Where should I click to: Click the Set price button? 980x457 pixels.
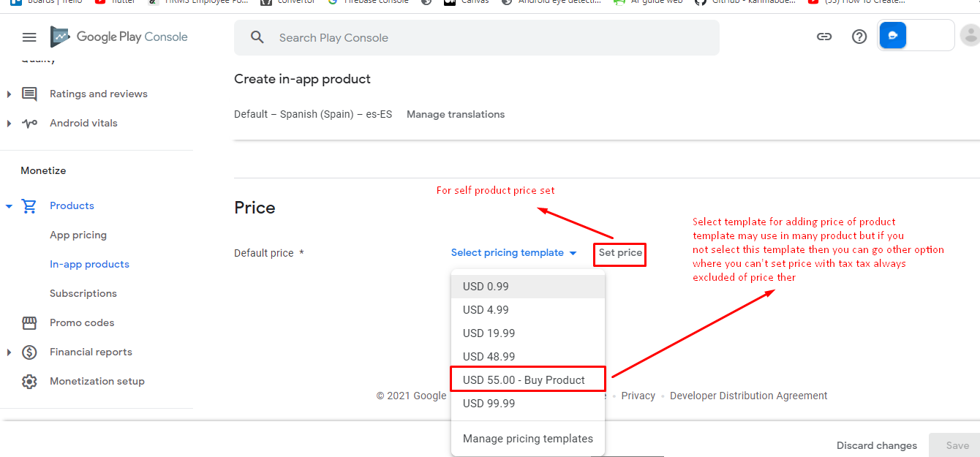coord(620,253)
